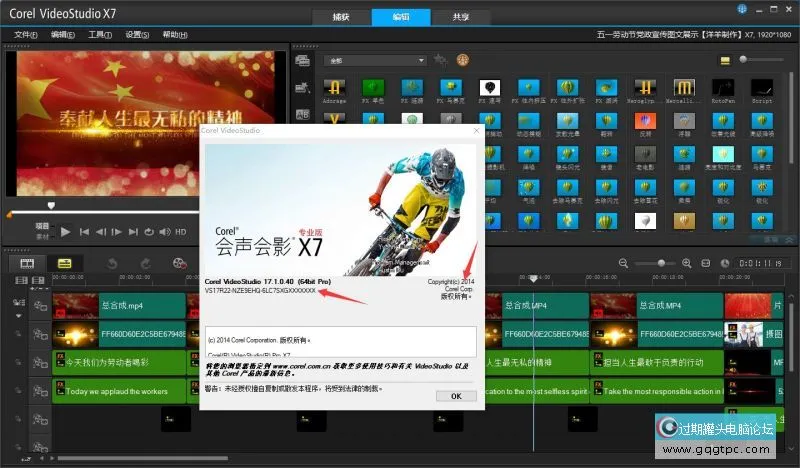Click the project duration clock icon
Viewport: 800px width, 468px height.
(724, 263)
